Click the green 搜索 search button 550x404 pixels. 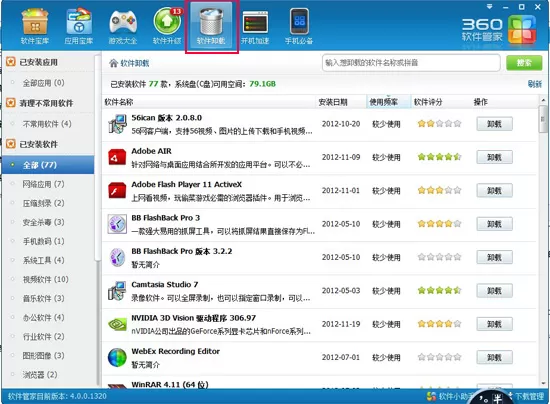524,63
